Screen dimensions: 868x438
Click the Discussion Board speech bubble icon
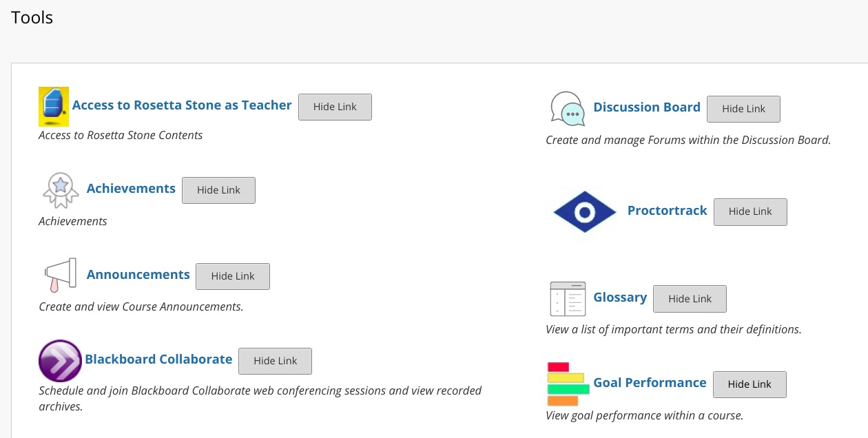point(567,109)
